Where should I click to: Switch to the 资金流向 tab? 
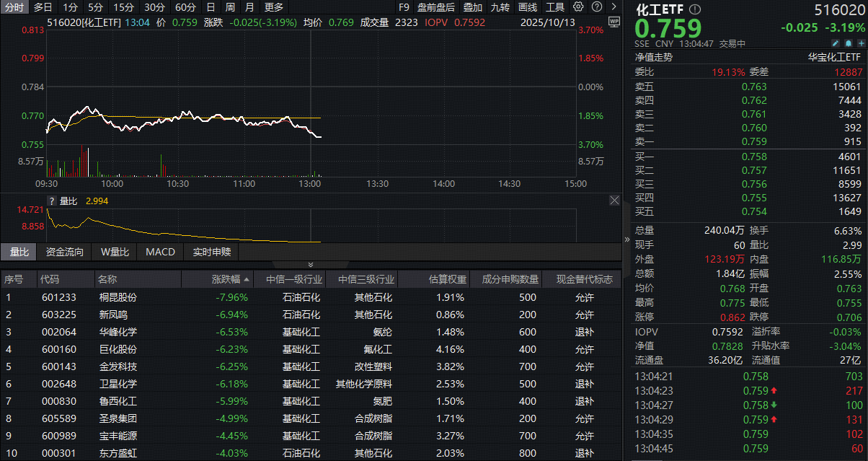(x=65, y=252)
